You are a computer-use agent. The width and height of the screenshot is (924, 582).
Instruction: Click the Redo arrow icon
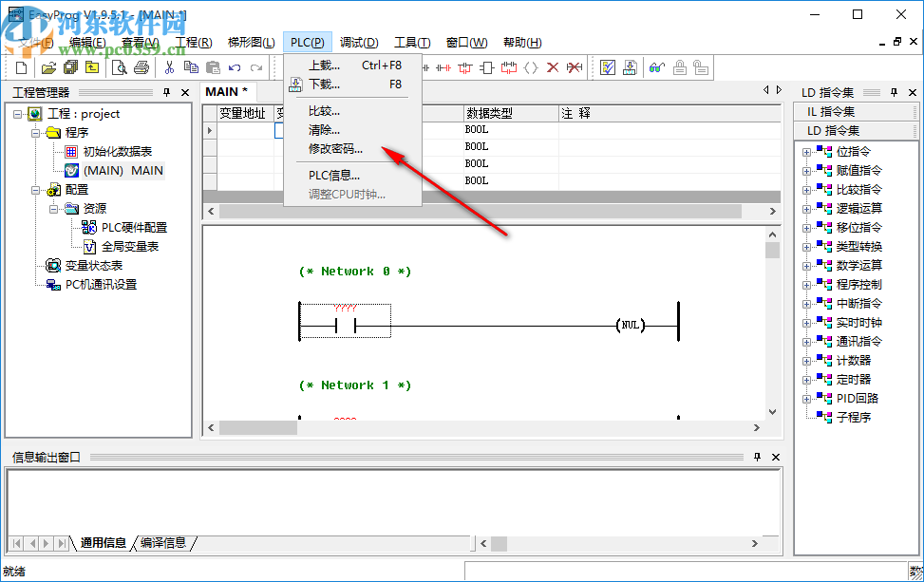(x=255, y=67)
